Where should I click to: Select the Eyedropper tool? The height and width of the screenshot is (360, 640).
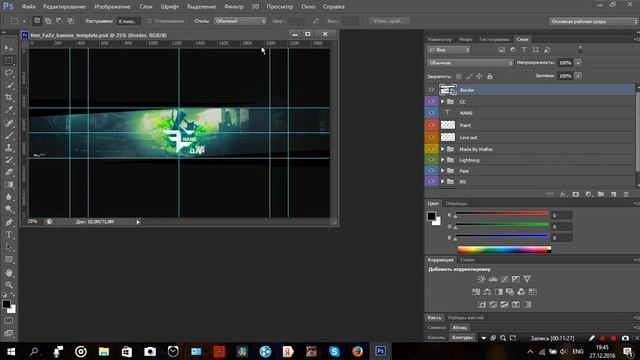(x=9, y=110)
